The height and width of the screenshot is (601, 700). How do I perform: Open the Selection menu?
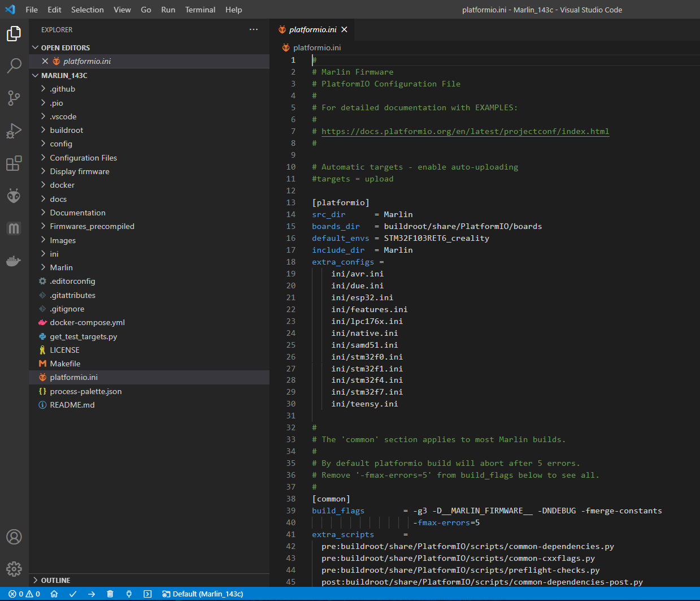coord(87,10)
